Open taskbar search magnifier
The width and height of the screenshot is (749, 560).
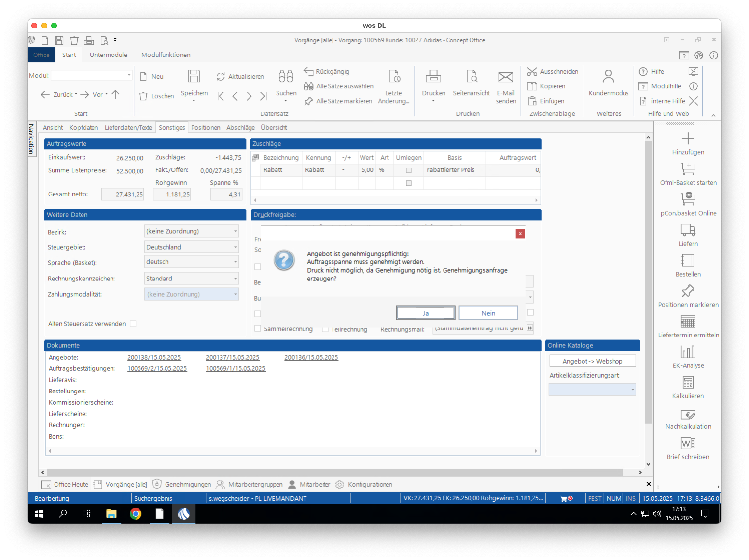63,514
